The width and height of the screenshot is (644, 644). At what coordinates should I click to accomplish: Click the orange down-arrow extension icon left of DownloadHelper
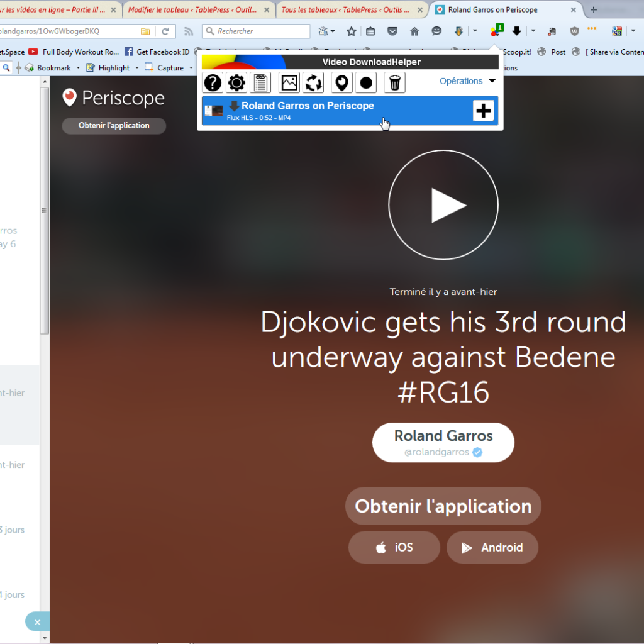(x=458, y=31)
